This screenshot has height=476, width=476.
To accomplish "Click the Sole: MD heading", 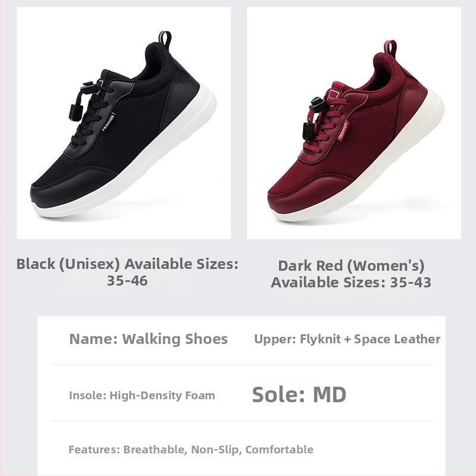I will (x=299, y=394).
